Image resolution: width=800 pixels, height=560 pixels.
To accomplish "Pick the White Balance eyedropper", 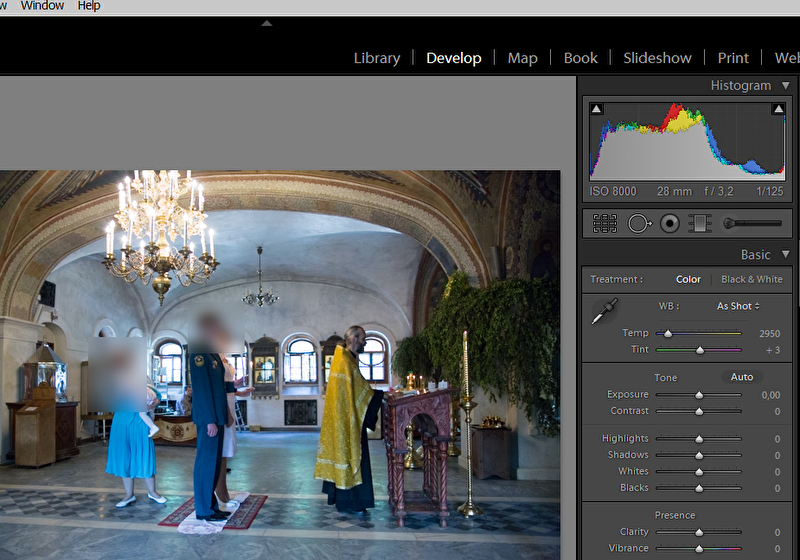I will coord(604,313).
